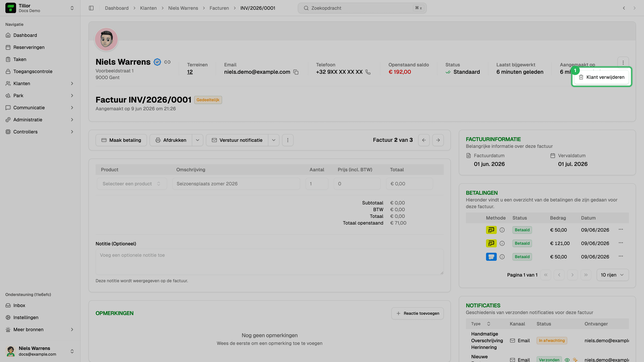This screenshot has height=362, width=644.
Task: Change 10 rijen page size
Action: pyautogui.click(x=612, y=275)
